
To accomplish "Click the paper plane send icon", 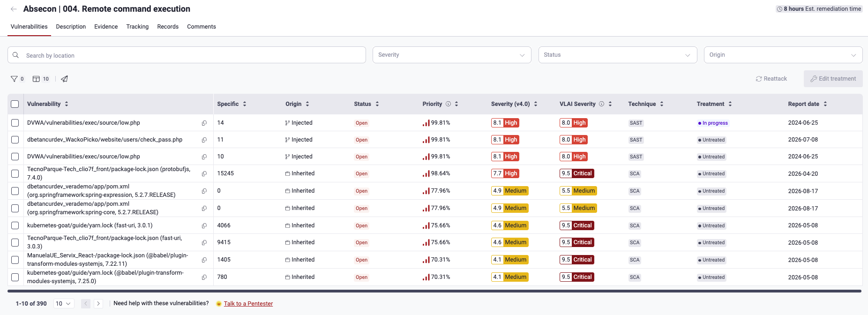I will click(65, 79).
